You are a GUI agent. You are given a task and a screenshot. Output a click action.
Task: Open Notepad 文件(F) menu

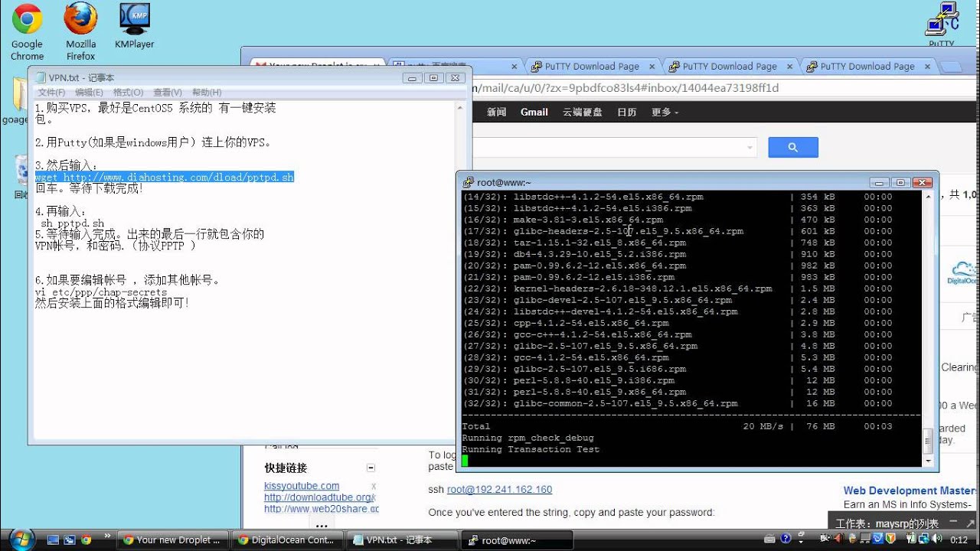(x=51, y=93)
